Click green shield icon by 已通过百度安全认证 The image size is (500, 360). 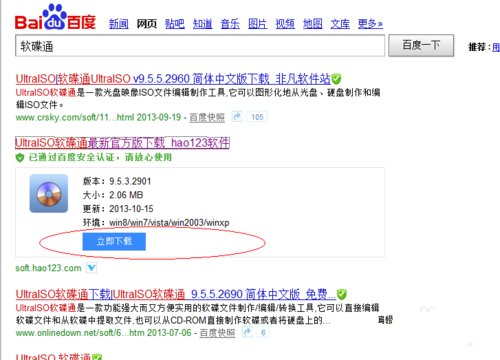tap(20, 158)
